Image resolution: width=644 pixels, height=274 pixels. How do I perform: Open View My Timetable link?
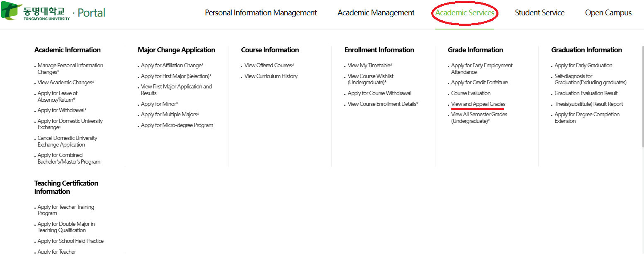click(x=369, y=66)
